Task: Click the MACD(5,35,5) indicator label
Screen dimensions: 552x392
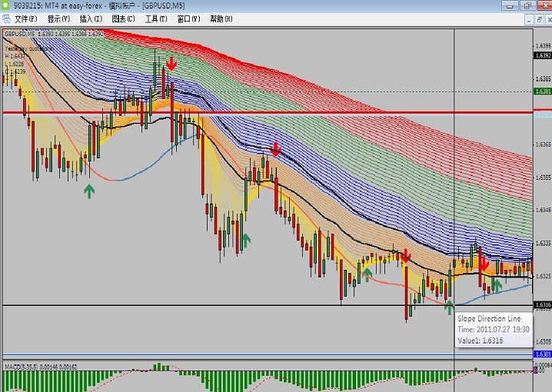Action: pyautogui.click(x=41, y=367)
